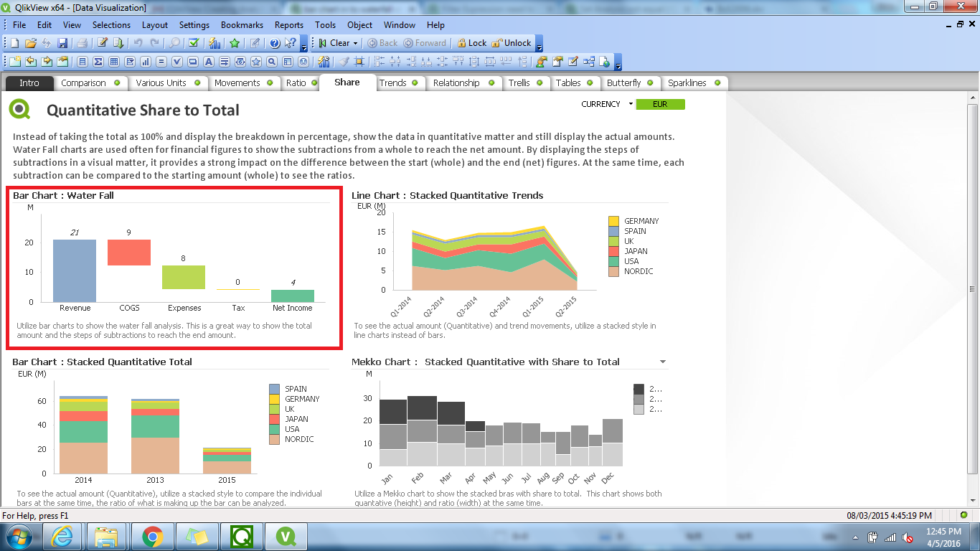Create a List Box object
980x551 pixels.
(x=83, y=62)
